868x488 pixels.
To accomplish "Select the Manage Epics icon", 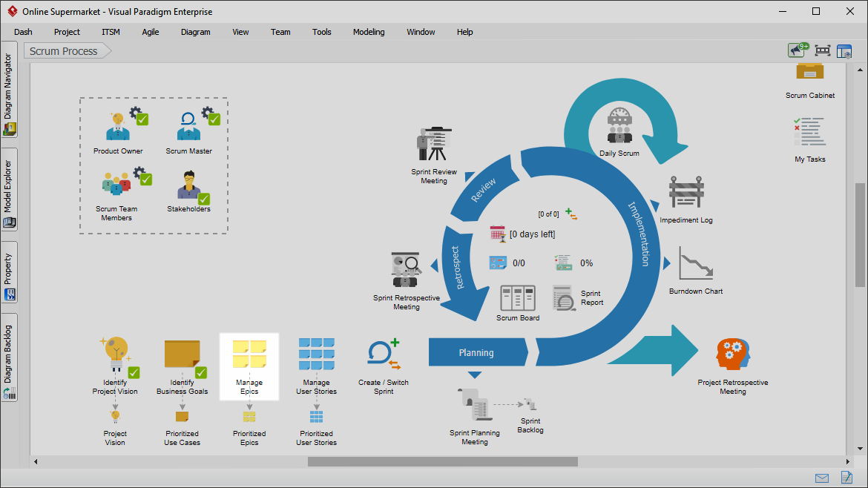I will tap(249, 354).
